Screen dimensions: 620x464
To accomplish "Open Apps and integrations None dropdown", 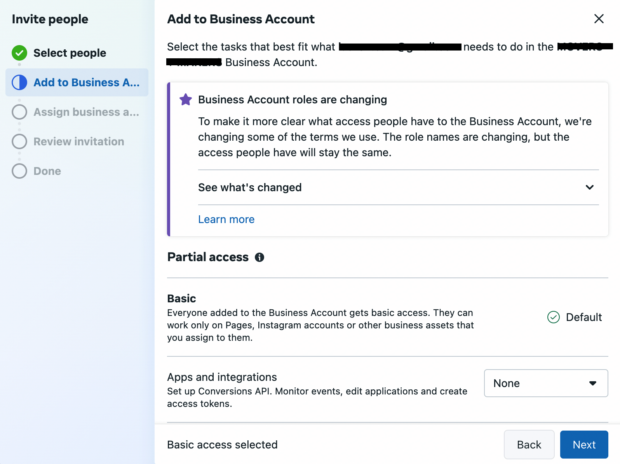I will (x=546, y=383).
